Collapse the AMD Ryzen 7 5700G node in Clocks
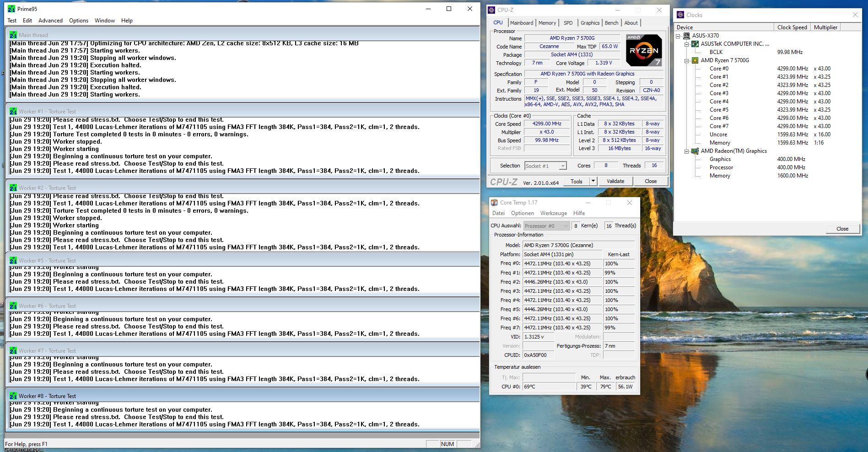This screenshot has width=868, height=452. [x=687, y=60]
